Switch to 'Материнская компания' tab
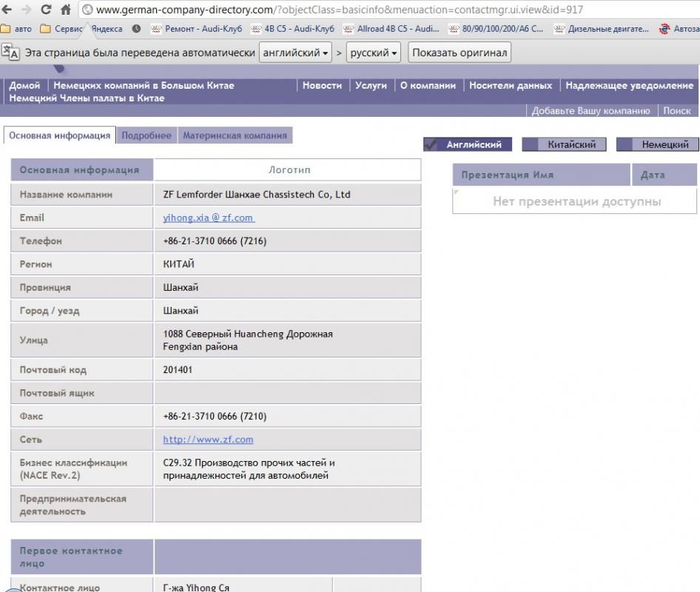700x592 pixels. [235, 135]
